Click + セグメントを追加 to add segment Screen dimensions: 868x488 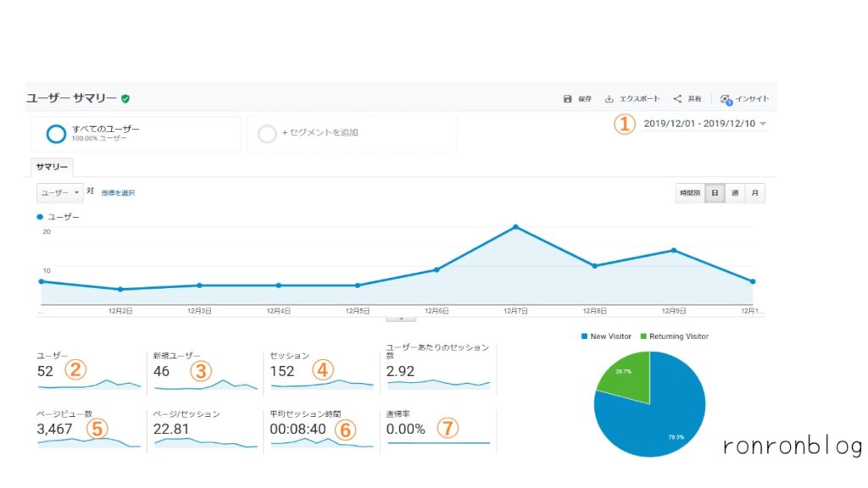[x=352, y=133]
